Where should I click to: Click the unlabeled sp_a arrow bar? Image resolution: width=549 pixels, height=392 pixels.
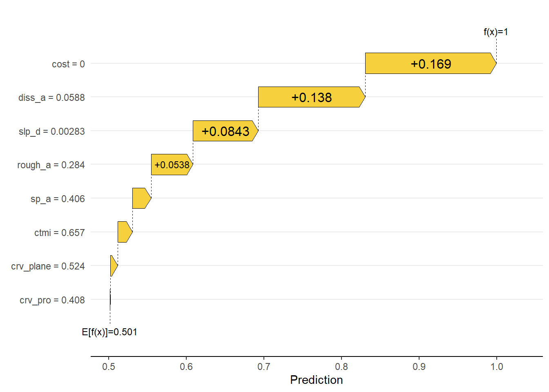(141, 198)
